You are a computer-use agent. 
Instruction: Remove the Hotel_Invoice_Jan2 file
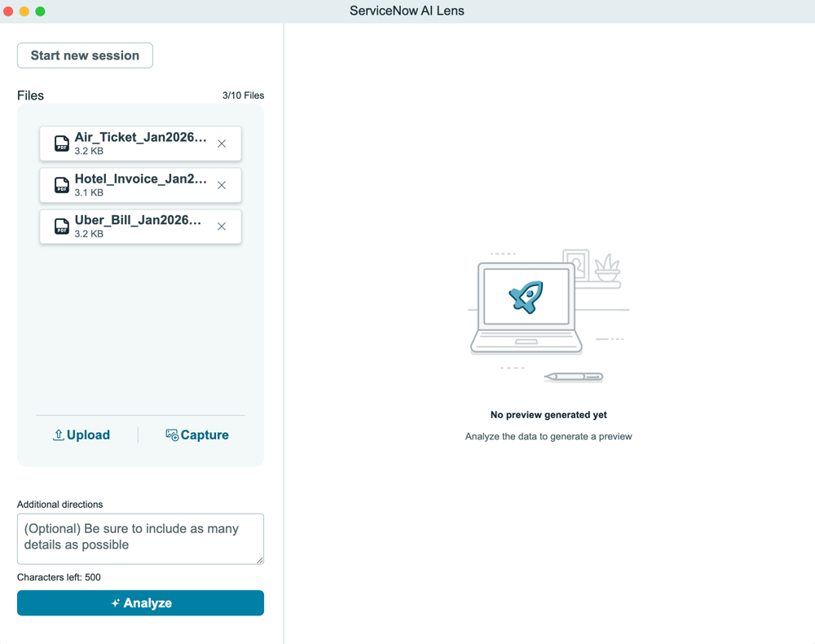(222, 185)
